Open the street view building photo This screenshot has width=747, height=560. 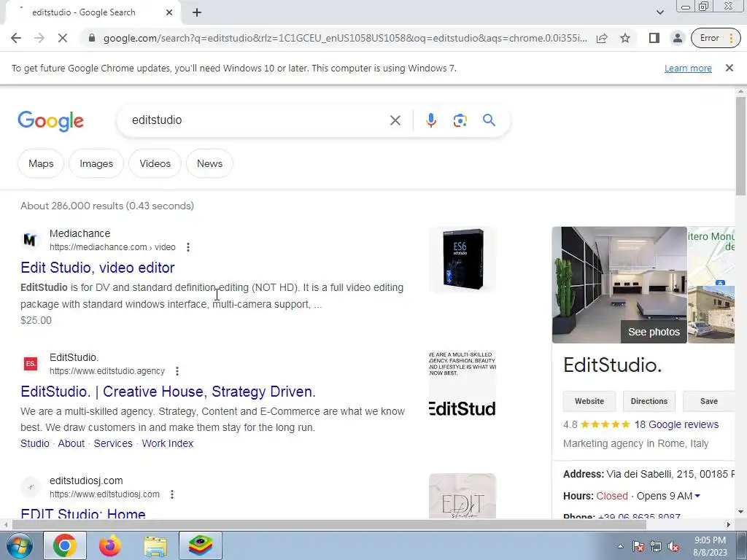[711, 315]
